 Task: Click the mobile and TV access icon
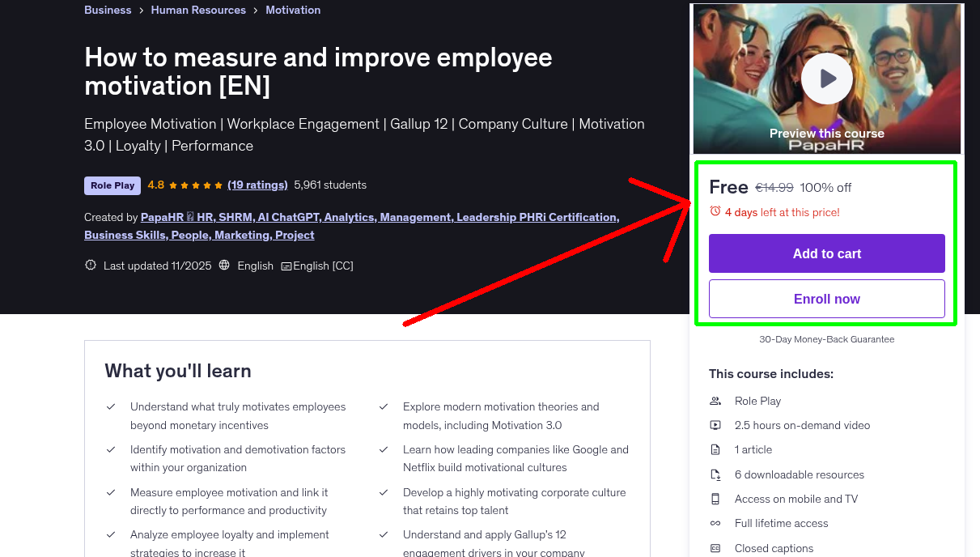coord(715,499)
